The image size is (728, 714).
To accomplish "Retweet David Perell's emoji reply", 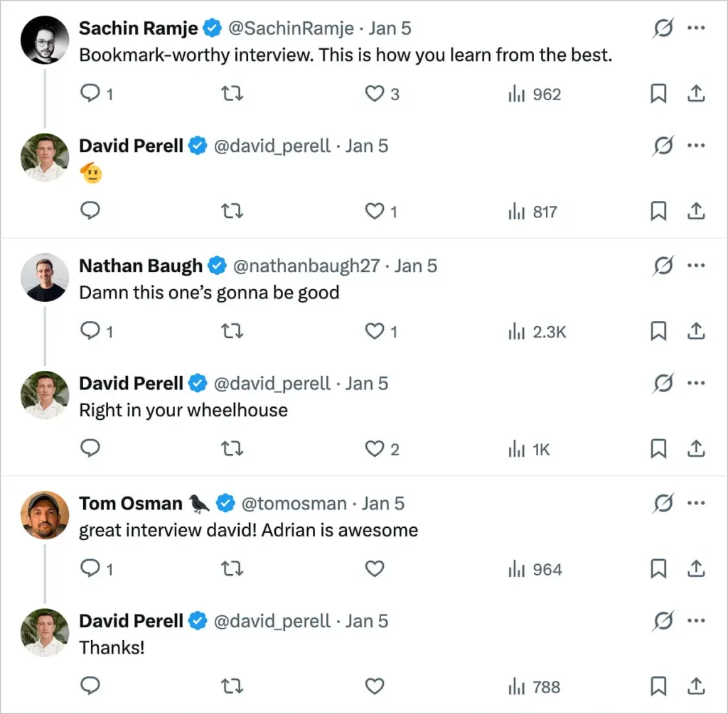I will click(x=232, y=211).
